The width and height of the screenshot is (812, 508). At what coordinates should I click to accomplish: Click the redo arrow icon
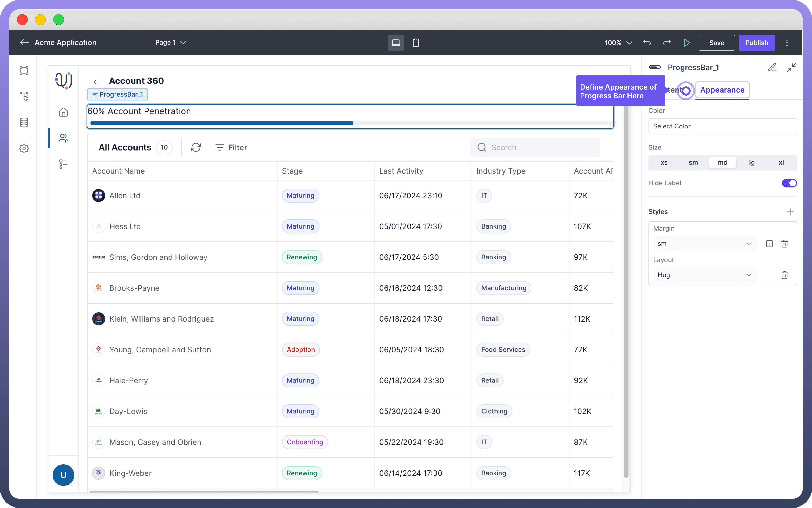(x=667, y=43)
